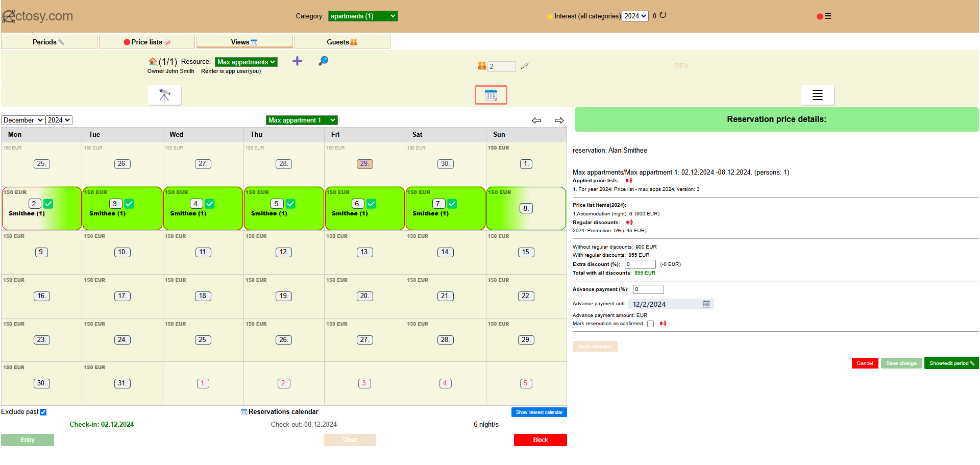Open the Category apartments dropdown
This screenshot has height=465, width=980.
(x=362, y=16)
